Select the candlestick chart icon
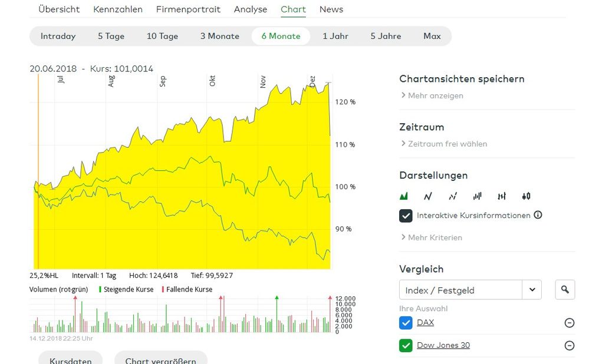589x364 pixels. [526, 196]
